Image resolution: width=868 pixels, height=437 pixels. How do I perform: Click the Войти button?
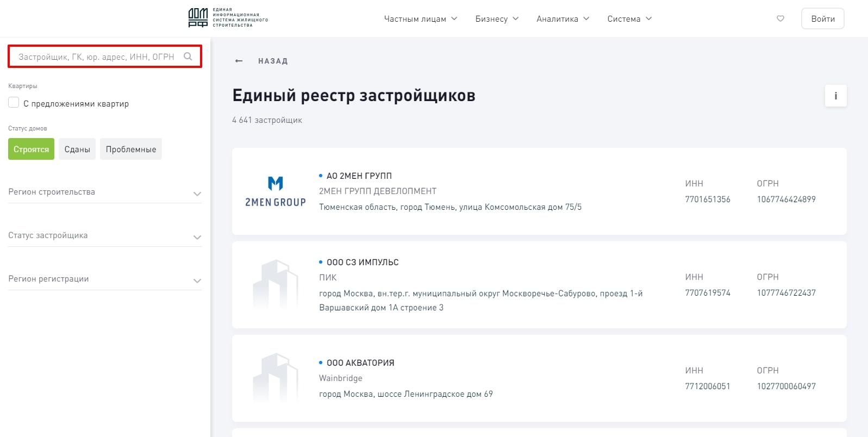tap(822, 18)
